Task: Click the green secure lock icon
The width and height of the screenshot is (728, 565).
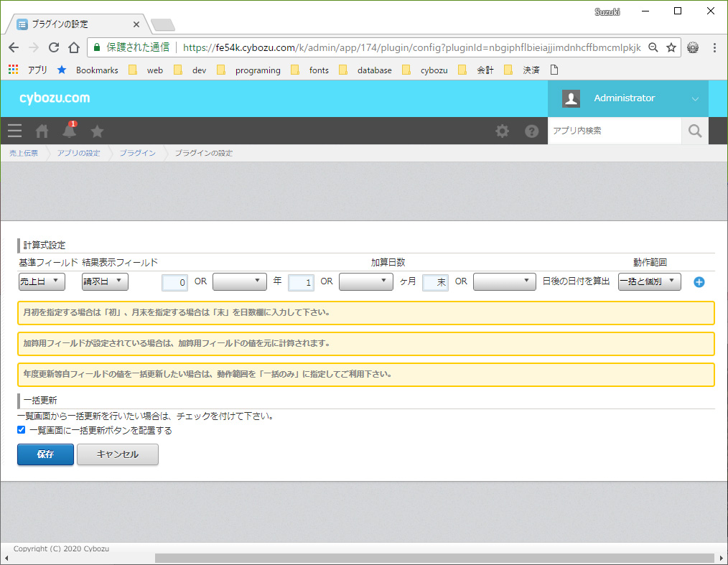Action: click(97, 47)
